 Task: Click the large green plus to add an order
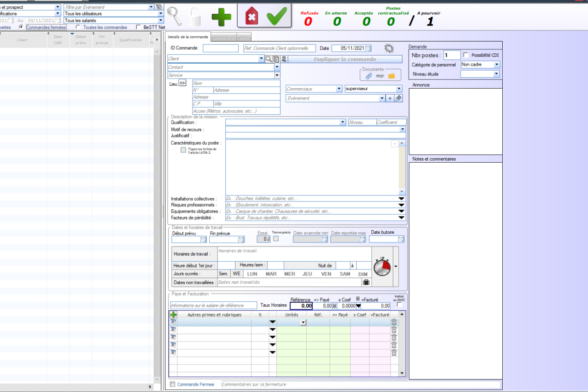(221, 17)
